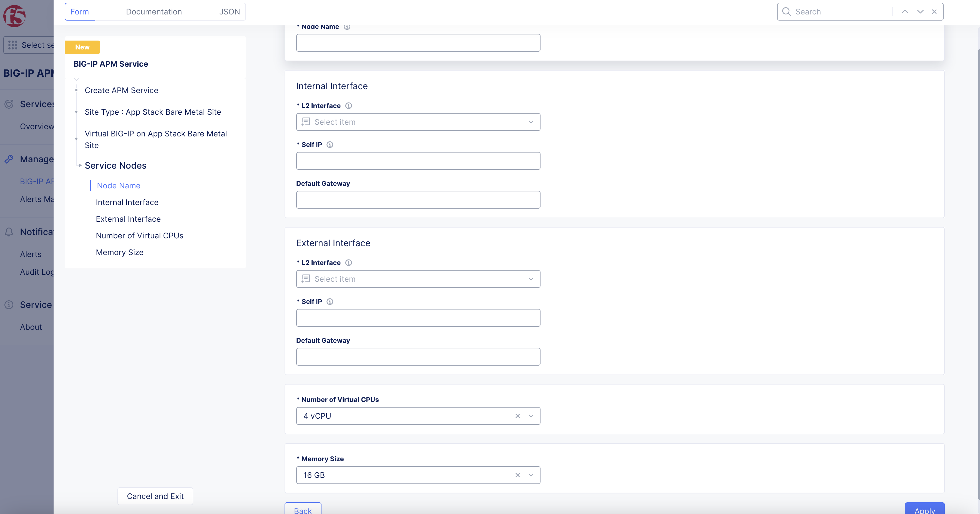Click info icon beside Internal Self IP

point(330,145)
